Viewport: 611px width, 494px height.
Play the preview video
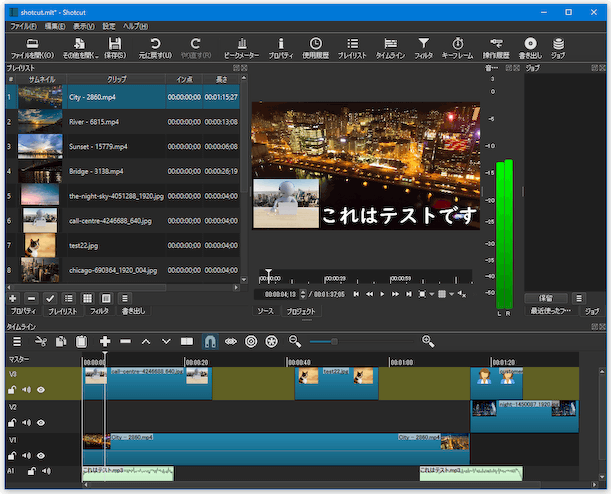tap(382, 294)
